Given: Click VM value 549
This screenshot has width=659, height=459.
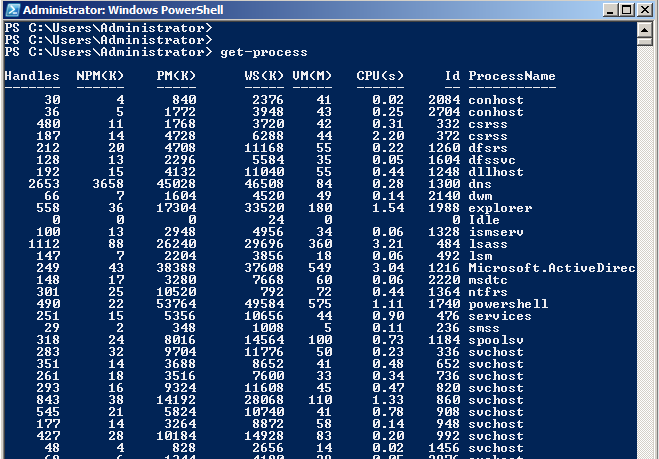Looking at the screenshot, I should click(x=320, y=268).
